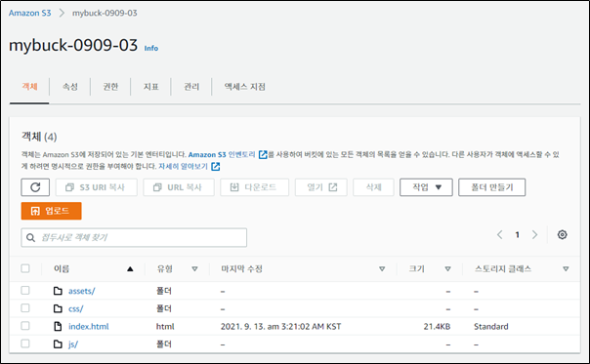Open the js/ folder link
This screenshot has width=590, height=364.
tap(73, 344)
